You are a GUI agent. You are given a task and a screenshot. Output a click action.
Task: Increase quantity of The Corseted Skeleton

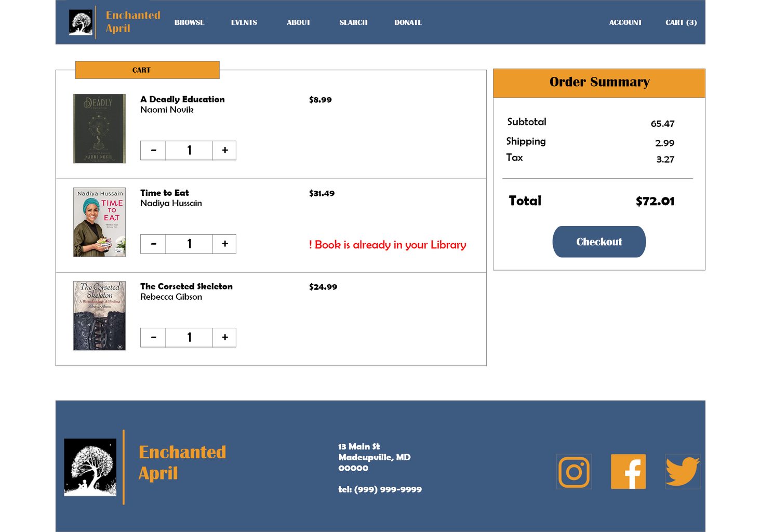click(x=224, y=337)
